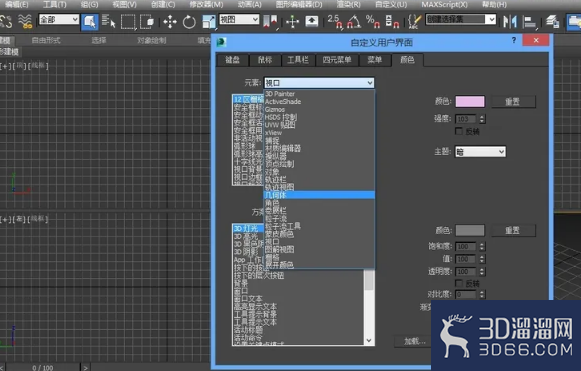581x371 pixels.
Task: Open the Layer Manager icon
Action: point(552,21)
